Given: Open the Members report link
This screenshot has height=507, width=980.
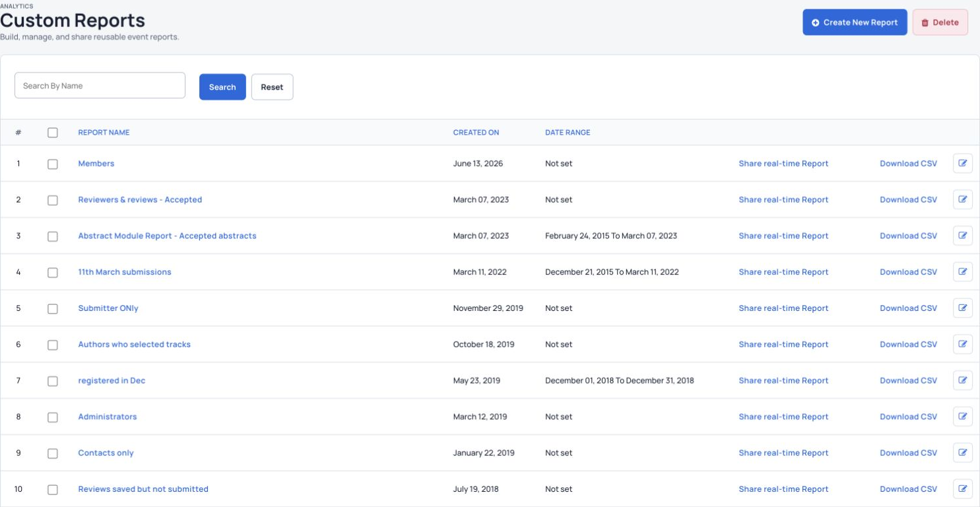Looking at the screenshot, I should click(x=96, y=164).
